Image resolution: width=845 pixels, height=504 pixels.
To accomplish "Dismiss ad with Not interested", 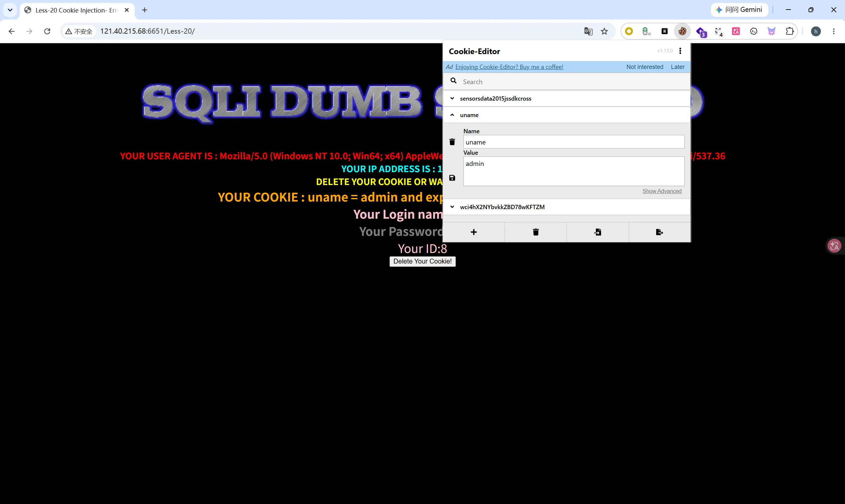I will (645, 67).
